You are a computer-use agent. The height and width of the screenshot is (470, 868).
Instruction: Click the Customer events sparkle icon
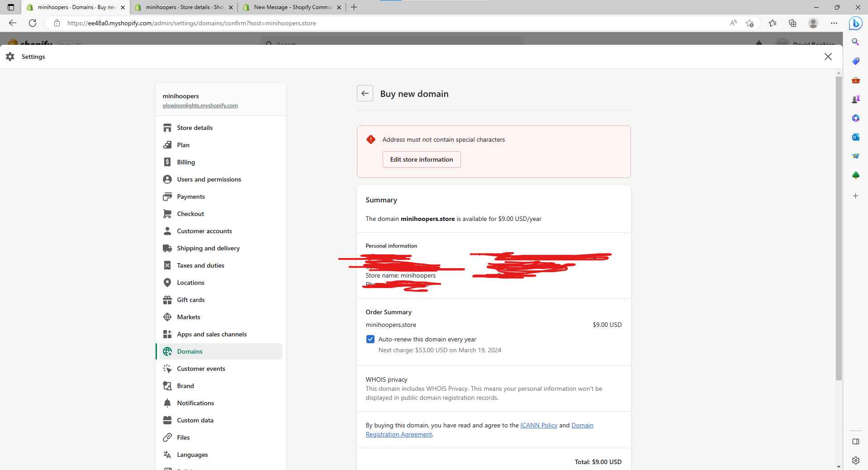pos(167,369)
